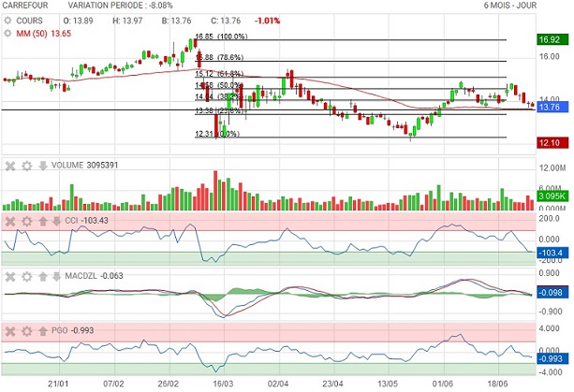Click the 16.85 (100.0%) Fibonacci level label
The width and height of the screenshot is (574, 392).
tap(222, 36)
